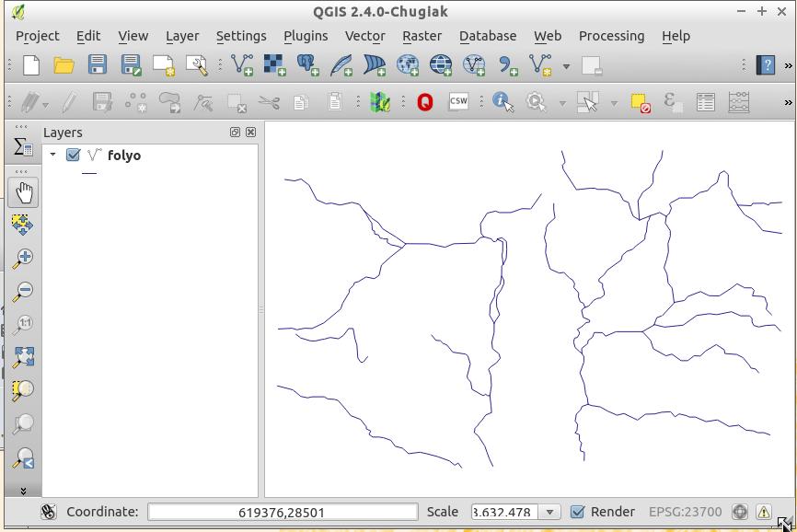Toggle the Render checkbox
This screenshot has width=797, height=532.
click(x=577, y=512)
